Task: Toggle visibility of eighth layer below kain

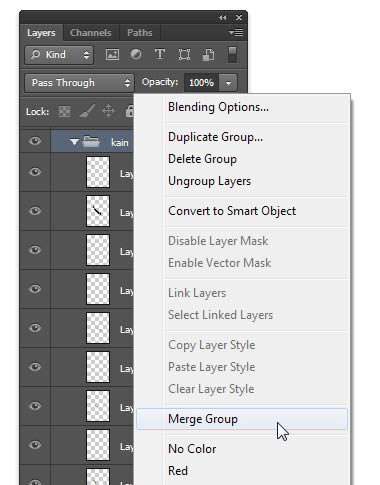Action: [x=35, y=445]
